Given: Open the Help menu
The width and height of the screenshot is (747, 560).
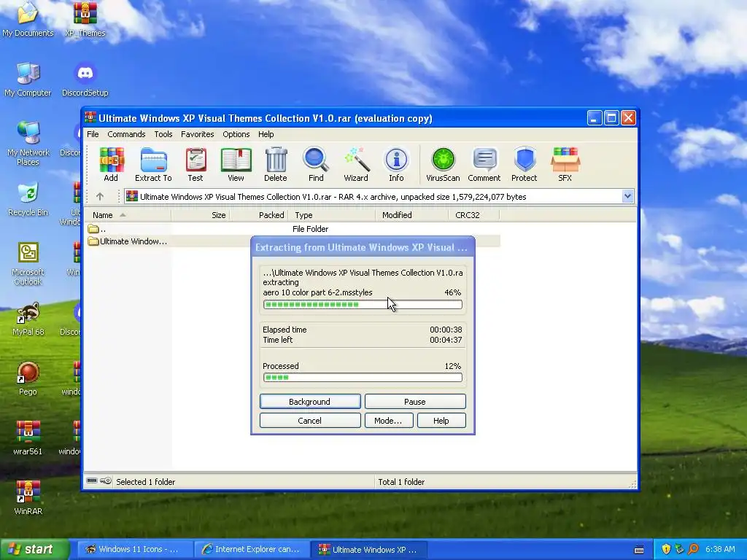Looking at the screenshot, I should (x=266, y=134).
